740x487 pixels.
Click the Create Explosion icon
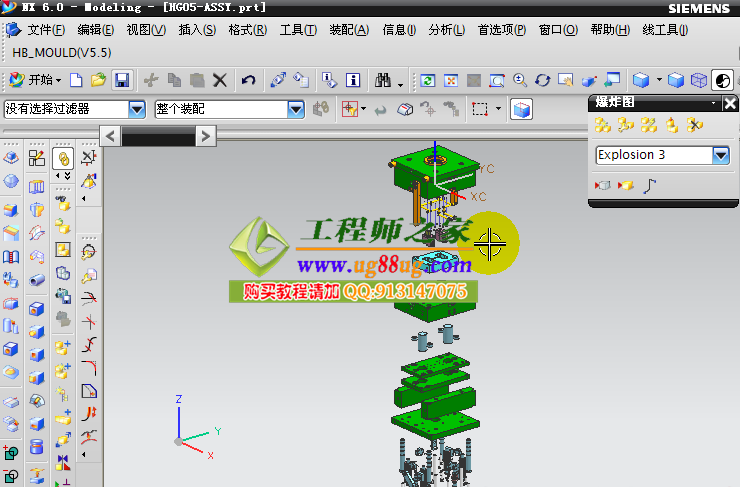click(602, 125)
